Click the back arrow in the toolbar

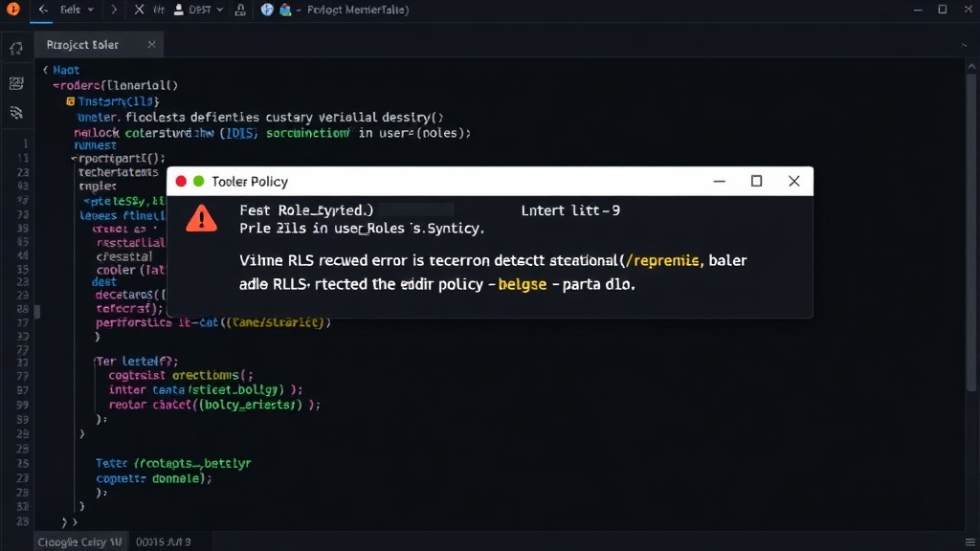pyautogui.click(x=42, y=10)
